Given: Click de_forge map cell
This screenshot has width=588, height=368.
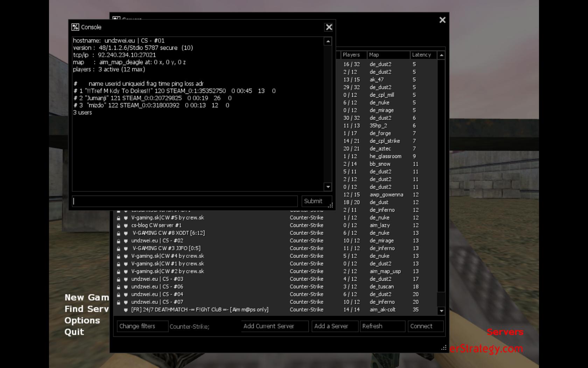Looking at the screenshot, I should [x=380, y=134].
